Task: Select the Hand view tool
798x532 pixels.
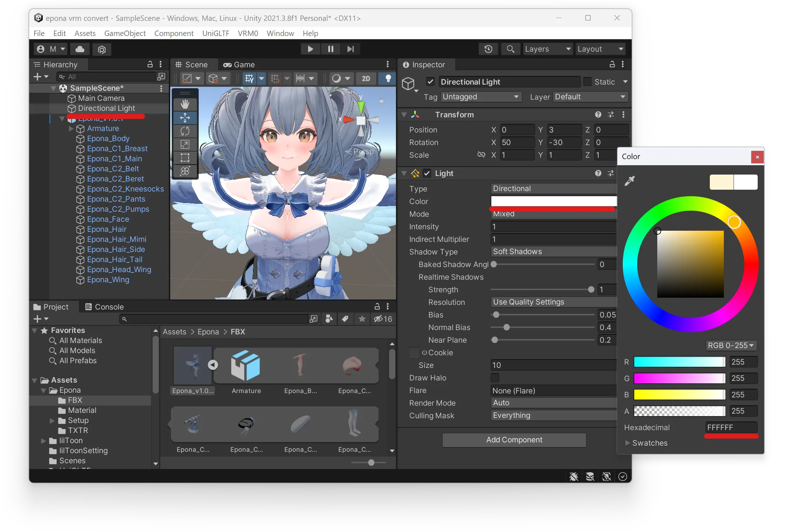Action: click(185, 104)
